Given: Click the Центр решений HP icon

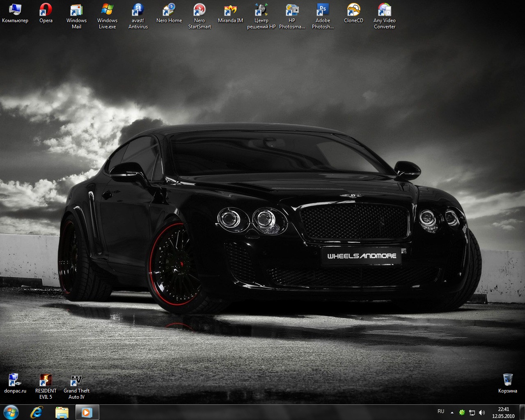Looking at the screenshot, I should pyautogui.click(x=261, y=16).
